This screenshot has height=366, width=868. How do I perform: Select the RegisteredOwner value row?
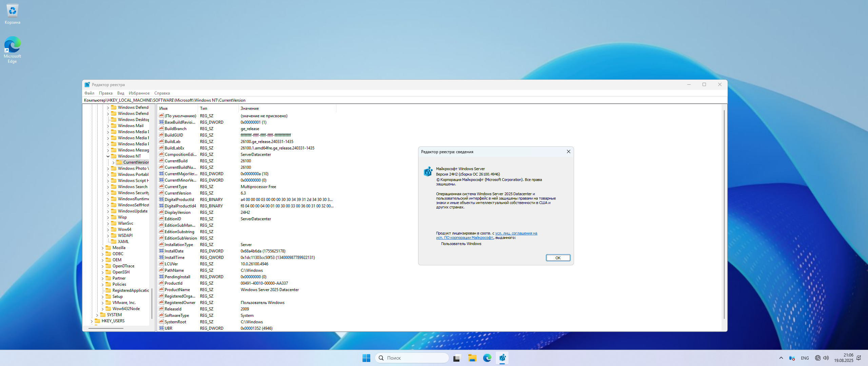(247, 302)
